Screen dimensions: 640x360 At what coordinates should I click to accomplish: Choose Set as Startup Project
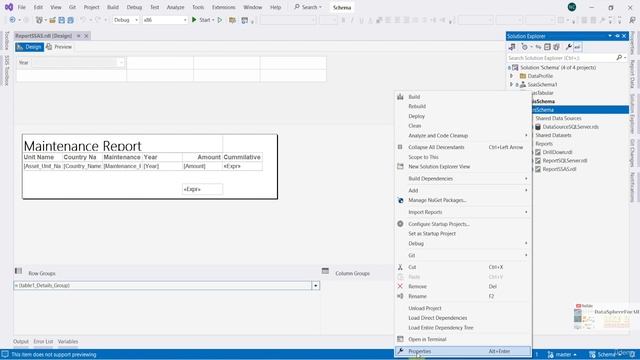click(x=462, y=234)
